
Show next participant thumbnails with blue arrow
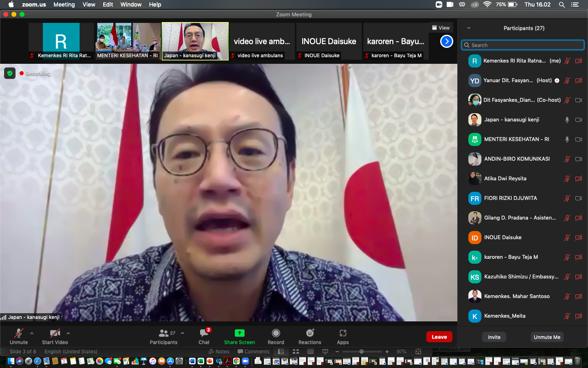coord(447,41)
